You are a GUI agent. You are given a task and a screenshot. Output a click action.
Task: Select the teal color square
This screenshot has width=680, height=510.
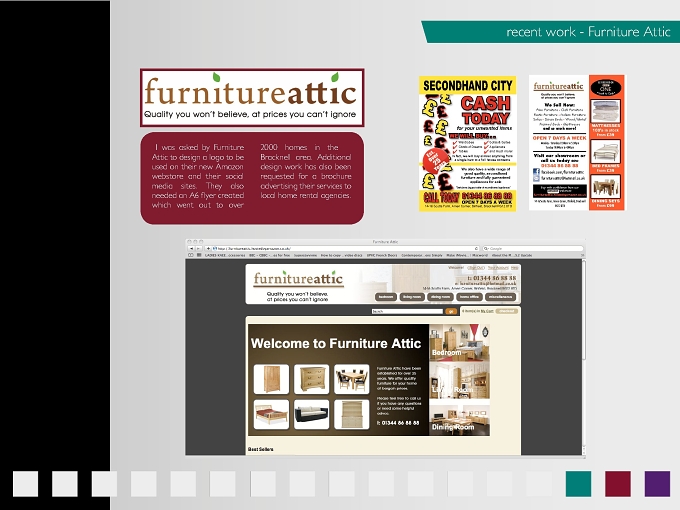pos(578,484)
